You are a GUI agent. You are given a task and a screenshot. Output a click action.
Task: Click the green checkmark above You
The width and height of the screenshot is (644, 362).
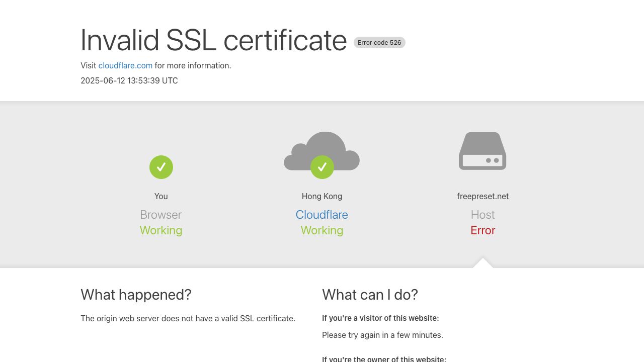161,167
